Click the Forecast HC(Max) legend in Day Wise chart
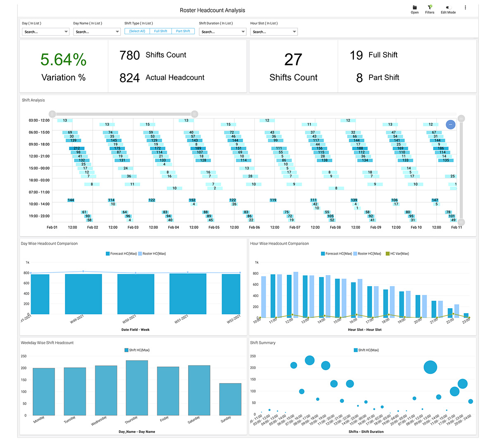The height and width of the screenshot is (448, 496). pyautogui.click(x=122, y=254)
